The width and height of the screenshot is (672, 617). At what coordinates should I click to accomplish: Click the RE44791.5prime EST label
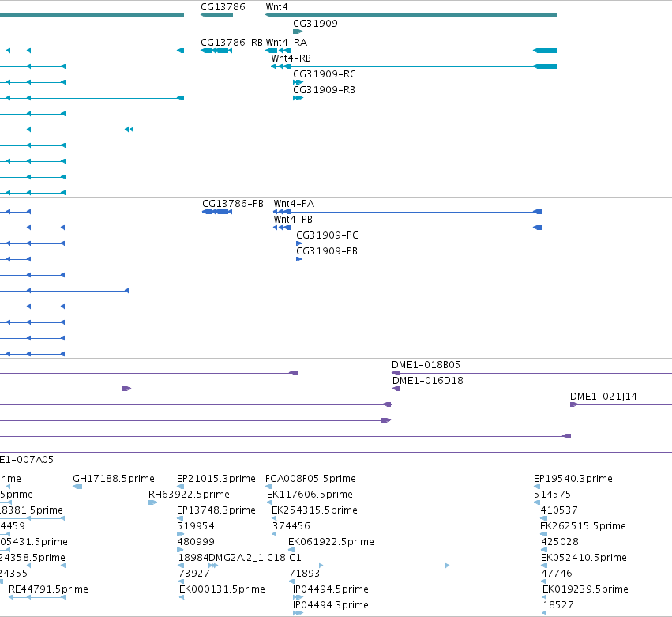point(48,589)
